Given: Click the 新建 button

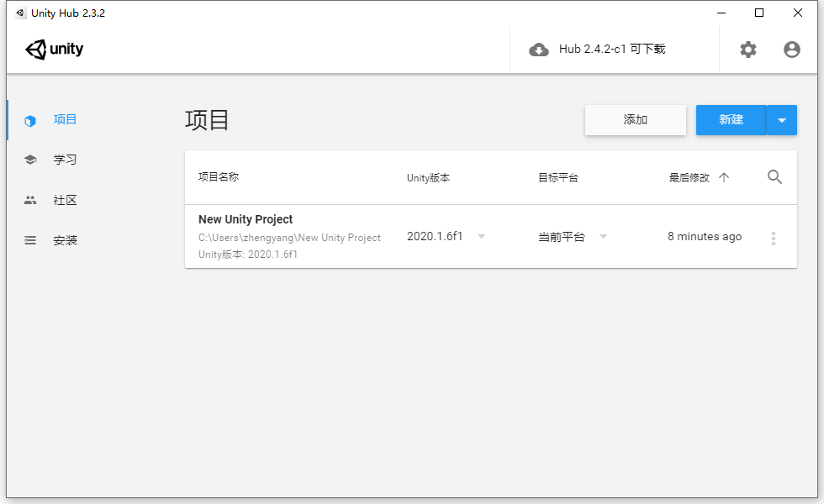Looking at the screenshot, I should click(x=731, y=119).
